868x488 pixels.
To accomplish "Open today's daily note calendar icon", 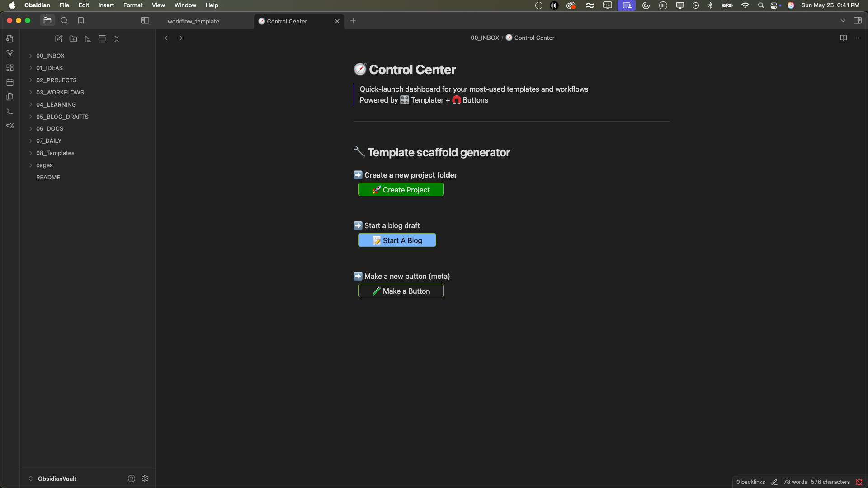I will 10,82.
